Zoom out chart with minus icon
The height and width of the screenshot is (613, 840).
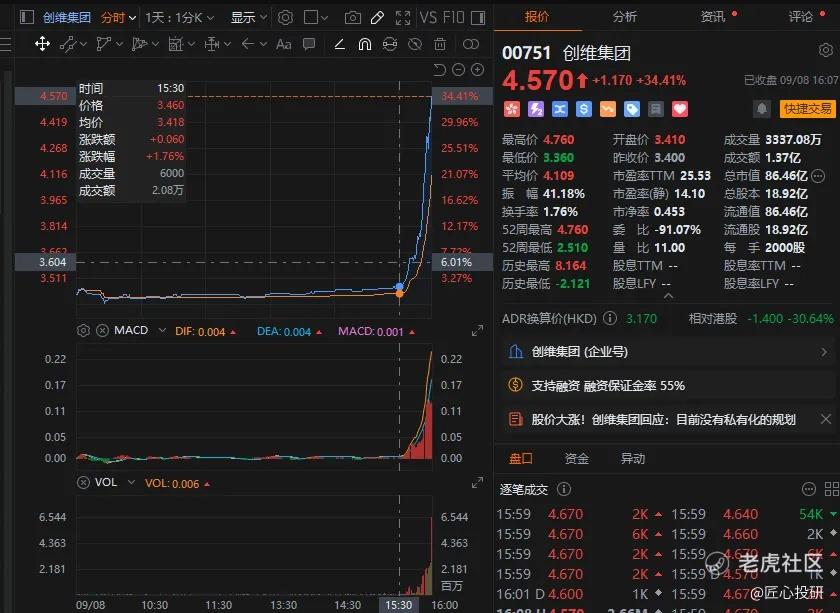pos(459,70)
